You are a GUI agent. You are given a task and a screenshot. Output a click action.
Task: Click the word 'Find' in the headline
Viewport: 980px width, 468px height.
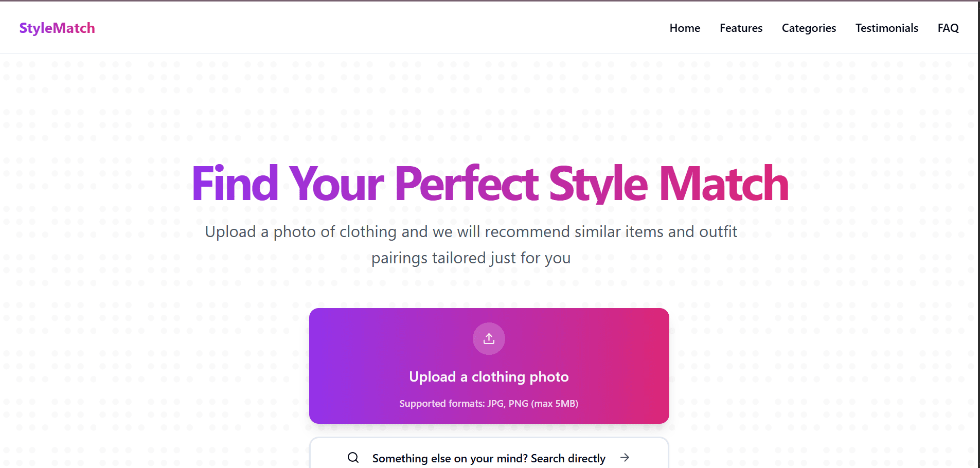[235, 184]
